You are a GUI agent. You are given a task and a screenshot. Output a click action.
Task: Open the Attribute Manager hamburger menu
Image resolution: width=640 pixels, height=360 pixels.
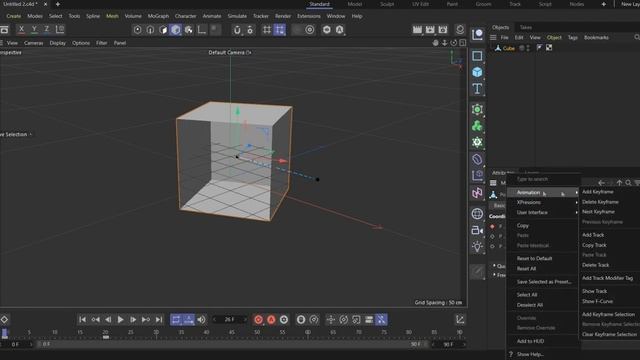tap(493, 183)
